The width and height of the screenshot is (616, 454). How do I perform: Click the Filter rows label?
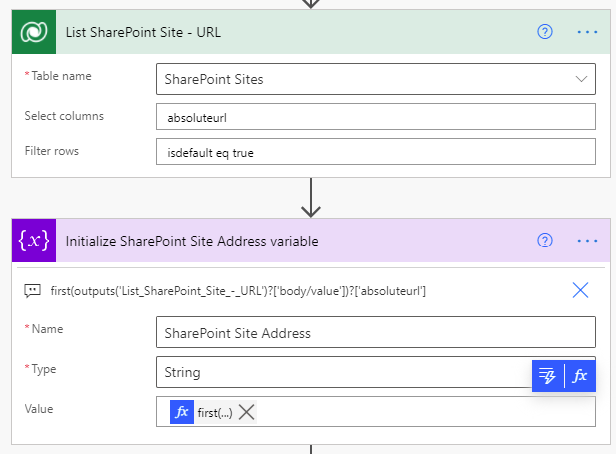(51, 151)
